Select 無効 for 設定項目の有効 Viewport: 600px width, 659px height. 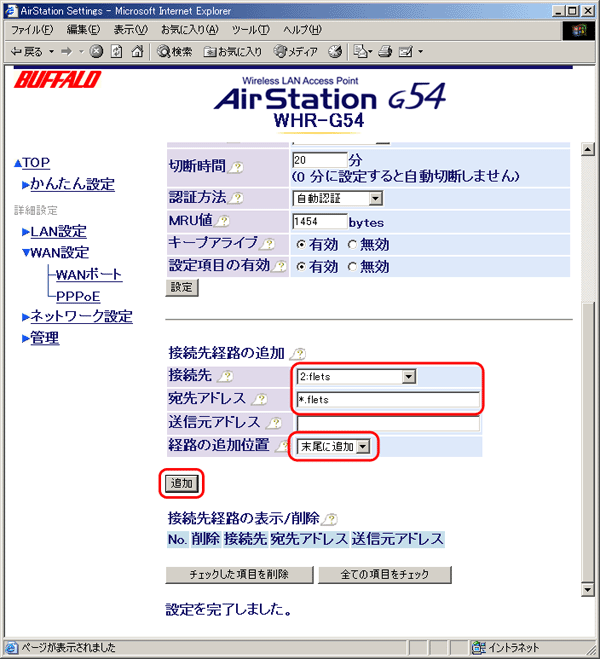(352, 267)
